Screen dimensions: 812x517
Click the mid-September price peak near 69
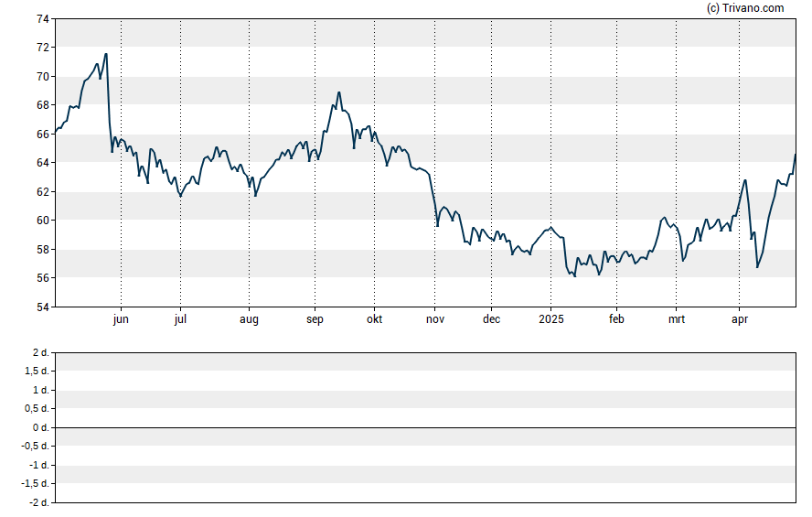[x=338, y=92]
